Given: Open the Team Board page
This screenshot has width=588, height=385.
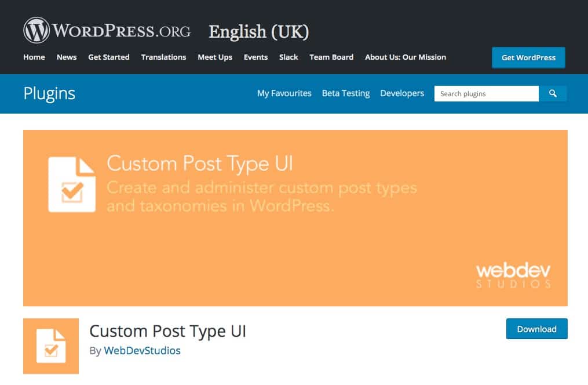Looking at the screenshot, I should pyautogui.click(x=331, y=57).
